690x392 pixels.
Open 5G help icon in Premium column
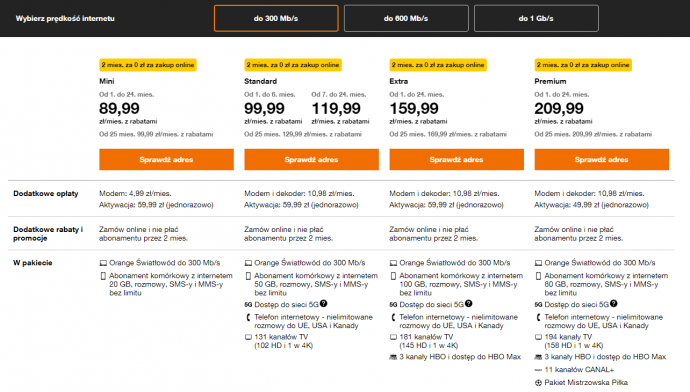[x=614, y=304]
